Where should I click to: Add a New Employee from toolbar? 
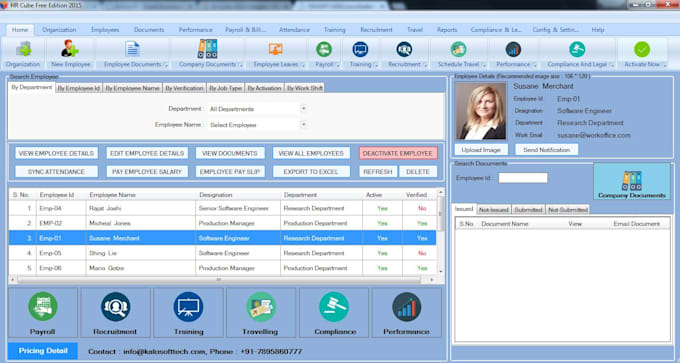coord(70,48)
